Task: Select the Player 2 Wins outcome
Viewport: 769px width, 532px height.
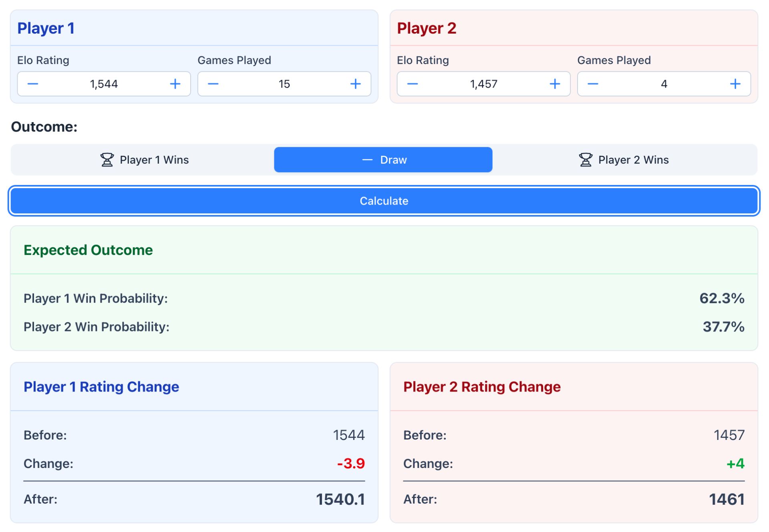Action: pyautogui.click(x=624, y=160)
